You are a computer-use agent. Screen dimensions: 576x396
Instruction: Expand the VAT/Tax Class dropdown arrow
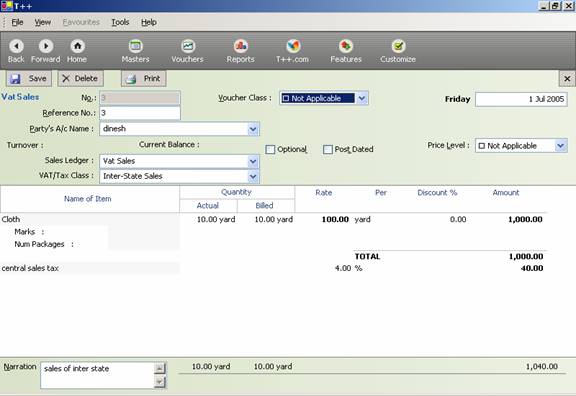click(253, 176)
